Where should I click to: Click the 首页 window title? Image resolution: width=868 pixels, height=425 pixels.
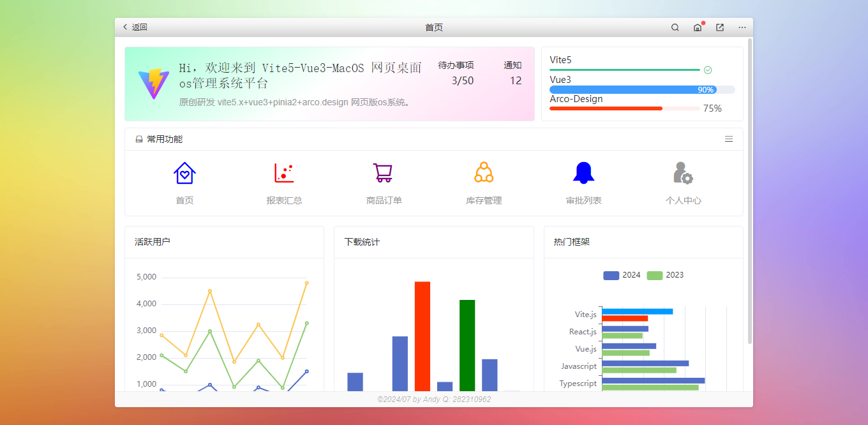click(434, 27)
